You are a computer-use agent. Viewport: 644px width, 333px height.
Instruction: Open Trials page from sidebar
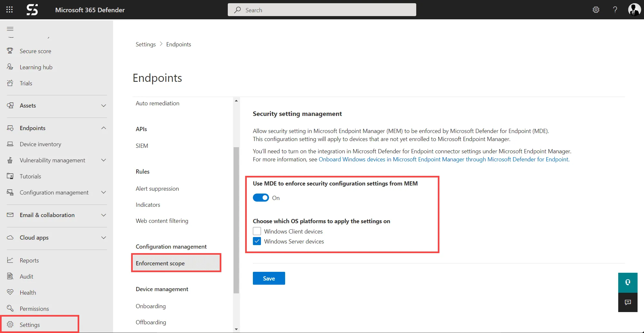pos(26,83)
